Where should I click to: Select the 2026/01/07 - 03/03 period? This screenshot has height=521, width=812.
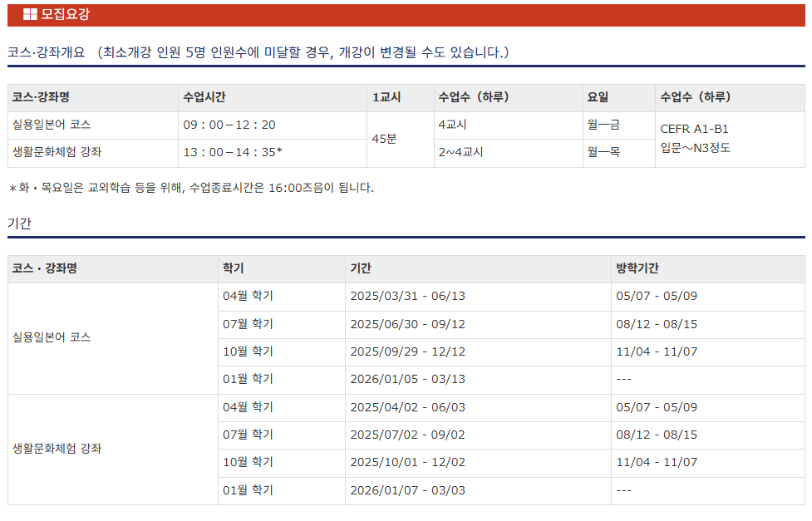click(x=407, y=490)
